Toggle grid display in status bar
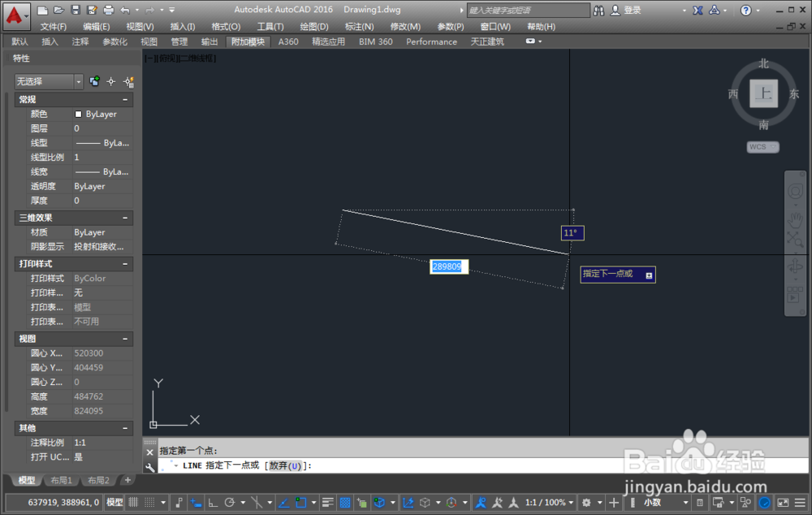 pyautogui.click(x=133, y=503)
